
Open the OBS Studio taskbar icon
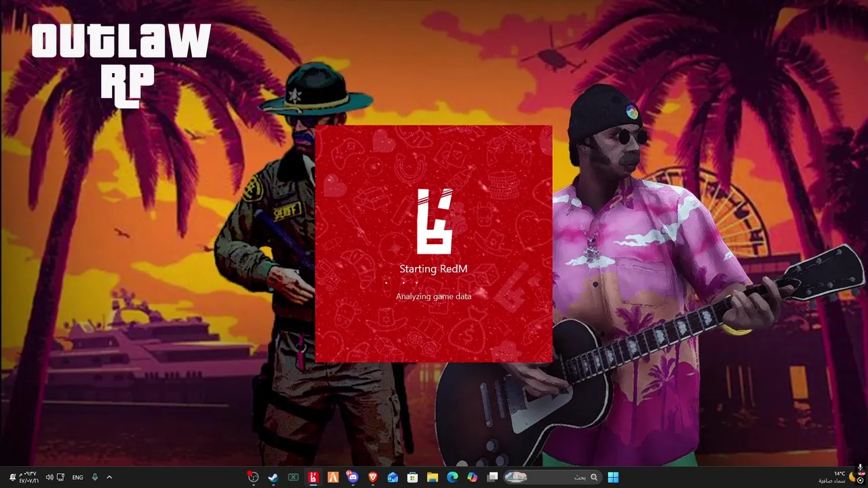(x=253, y=477)
